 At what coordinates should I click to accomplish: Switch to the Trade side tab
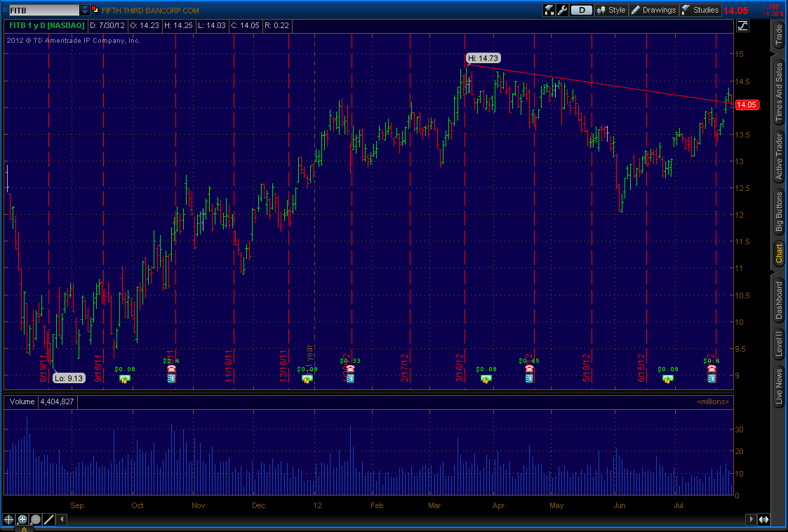click(778, 35)
